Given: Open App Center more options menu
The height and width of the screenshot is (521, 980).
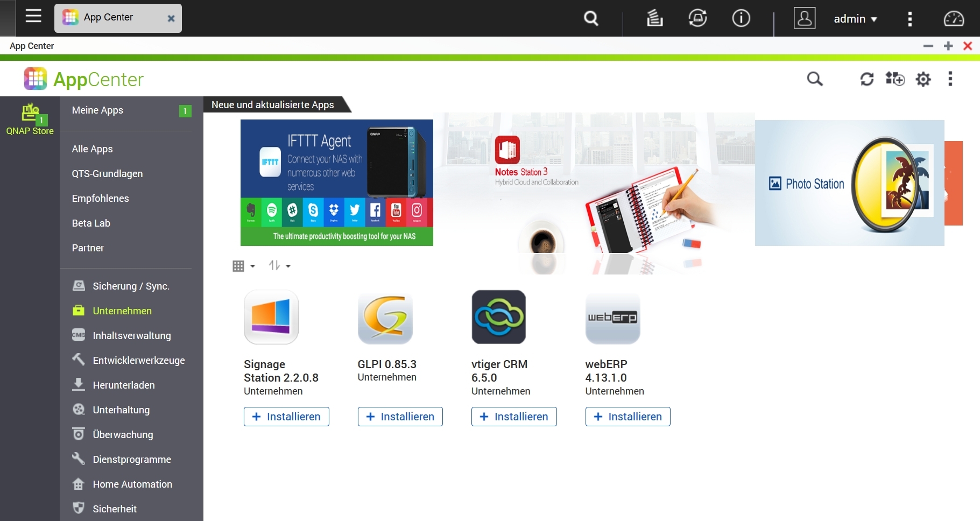Looking at the screenshot, I should point(950,79).
